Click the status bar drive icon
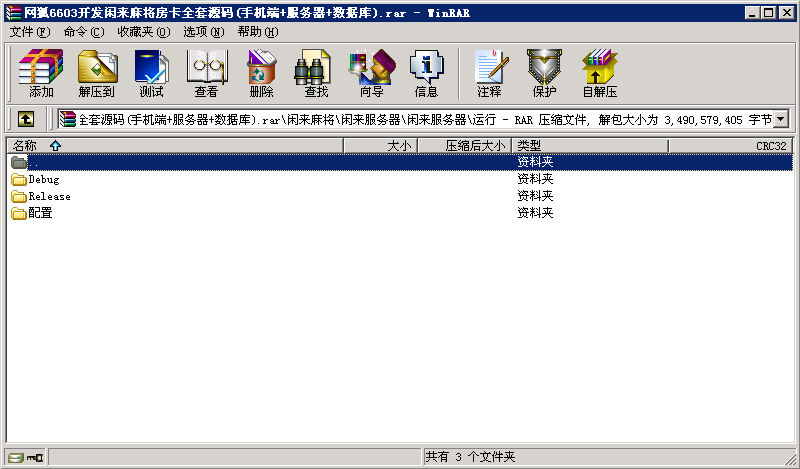 click(x=15, y=457)
